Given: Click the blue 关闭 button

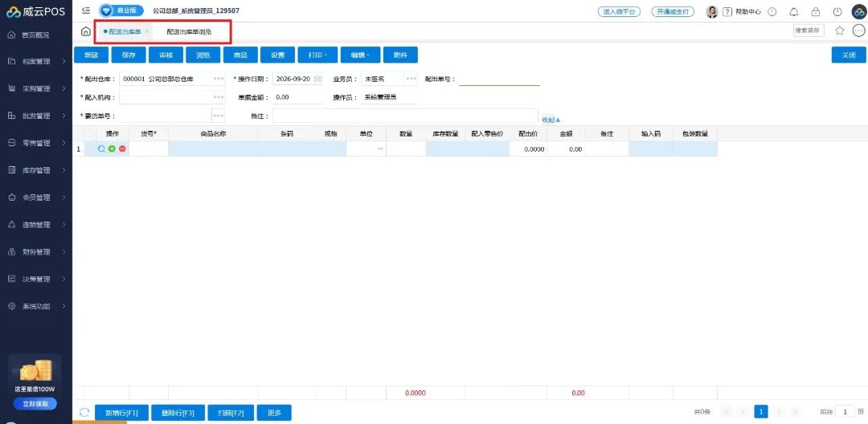Looking at the screenshot, I should 849,55.
